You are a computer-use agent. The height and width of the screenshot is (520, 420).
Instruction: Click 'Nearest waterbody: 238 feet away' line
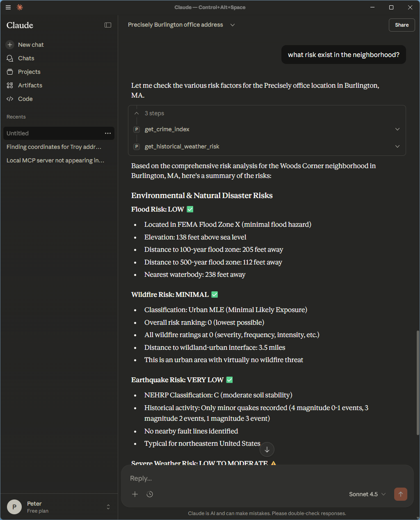[x=195, y=274]
